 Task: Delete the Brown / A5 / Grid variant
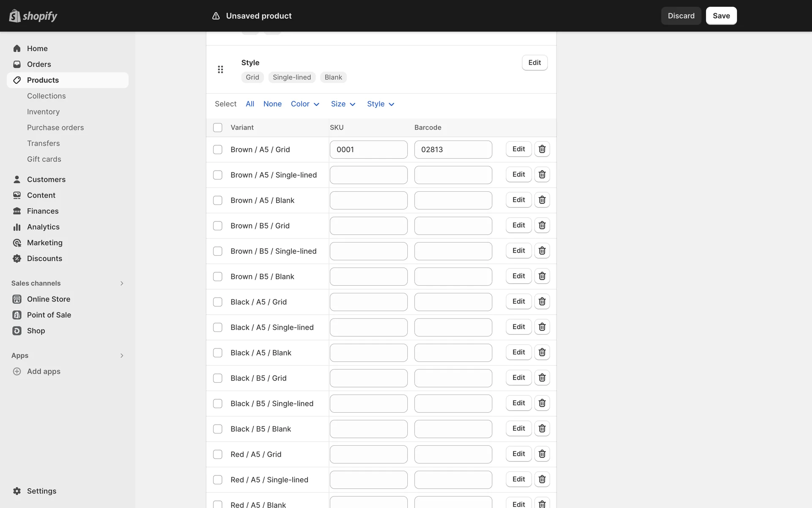click(x=542, y=149)
